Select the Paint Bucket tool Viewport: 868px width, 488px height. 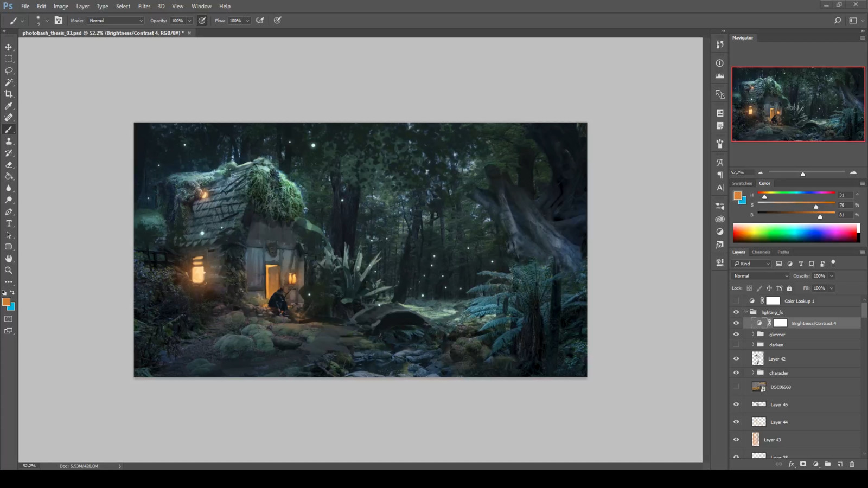pyautogui.click(x=9, y=176)
